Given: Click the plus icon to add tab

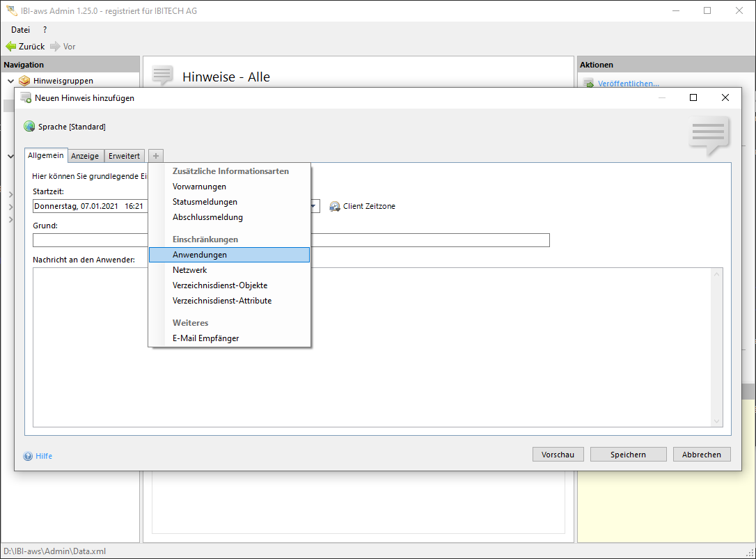Looking at the screenshot, I should [156, 156].
